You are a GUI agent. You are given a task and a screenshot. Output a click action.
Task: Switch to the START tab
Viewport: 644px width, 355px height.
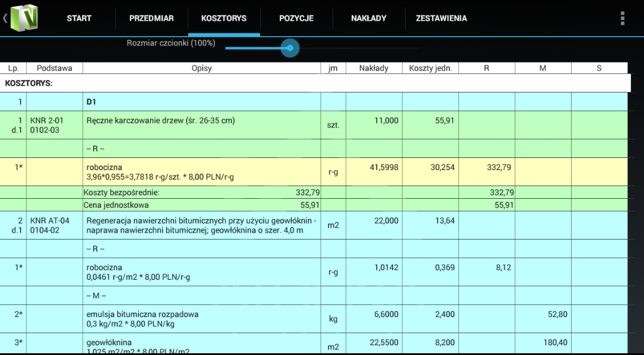pyautogui.click(x=79, y=18)
